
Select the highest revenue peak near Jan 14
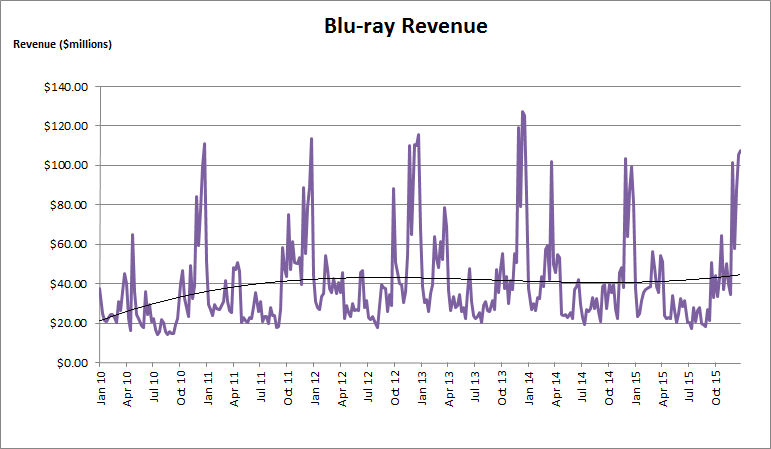tap(523, 112)
